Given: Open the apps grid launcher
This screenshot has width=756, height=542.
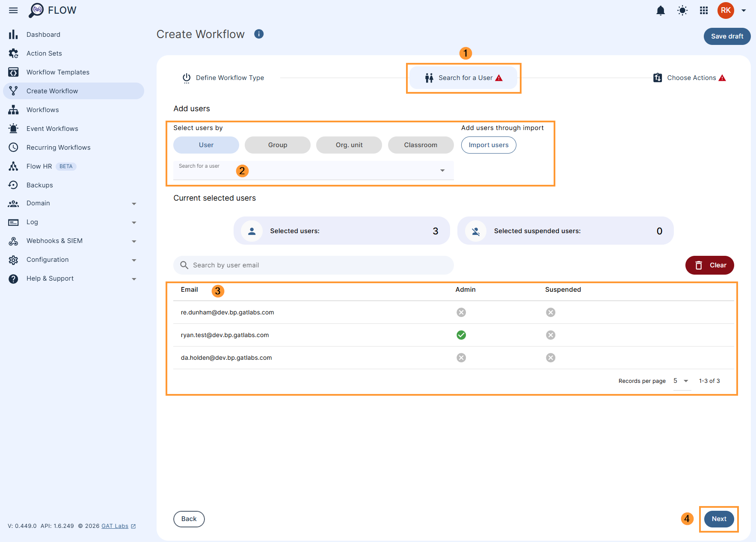Looking at the screenshot, I should pos(704,10).
